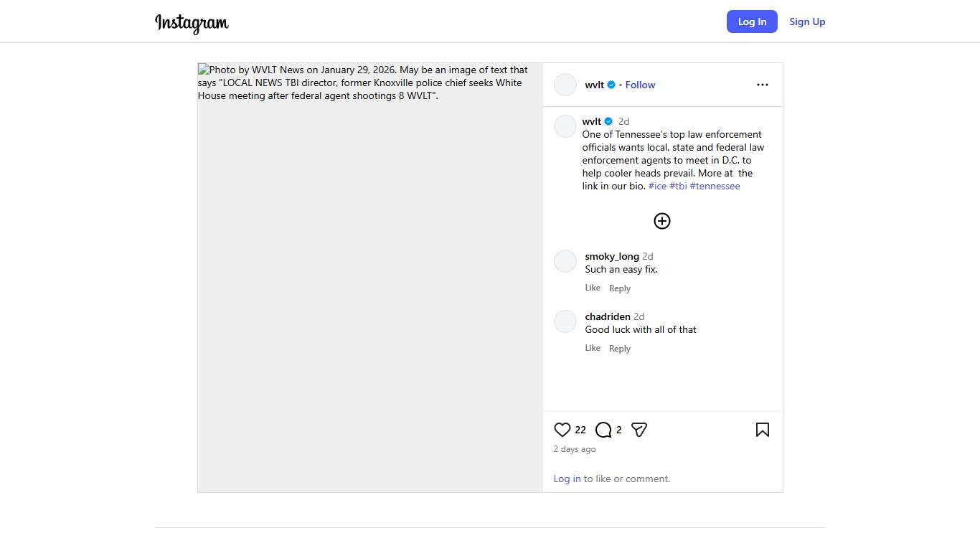The height and width of the screenshot is (551, 980).
Task: Open the #ice hashtag
Action: click(657, 186)
